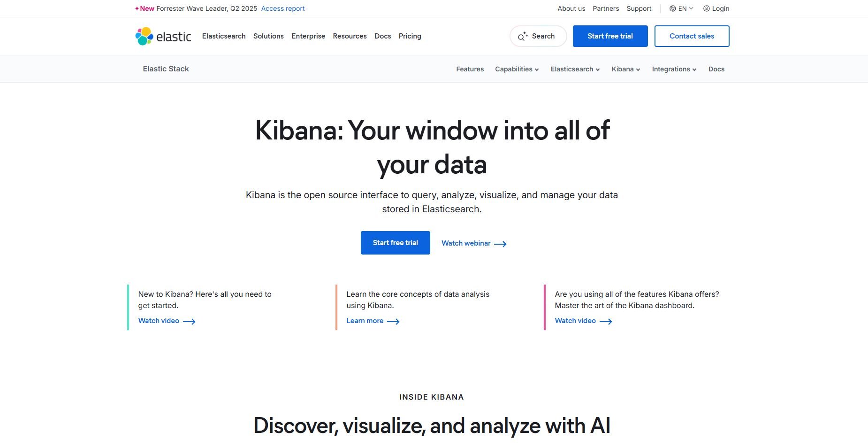The height and width of the screenshot is (448, 868).
Task: Click the globe language icon
Action: click(672, 8)
